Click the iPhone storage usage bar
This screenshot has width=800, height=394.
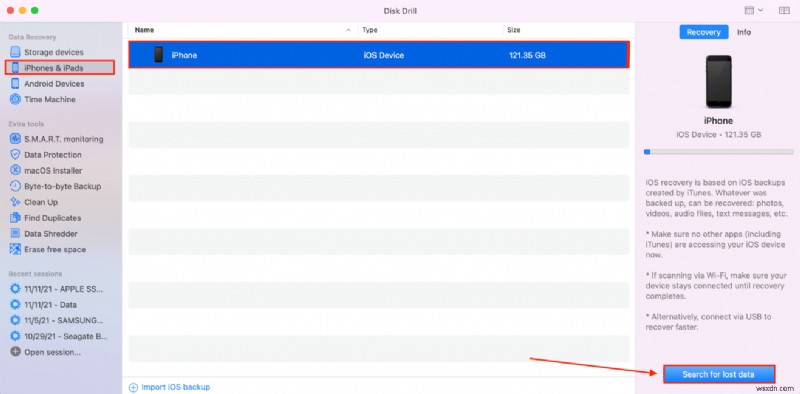(x=718, y=152)
